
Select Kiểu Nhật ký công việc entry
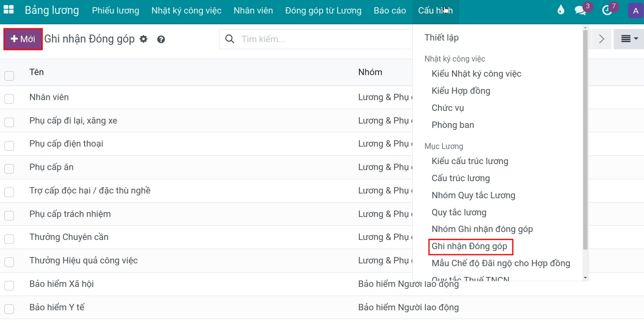tap(477, 74)
